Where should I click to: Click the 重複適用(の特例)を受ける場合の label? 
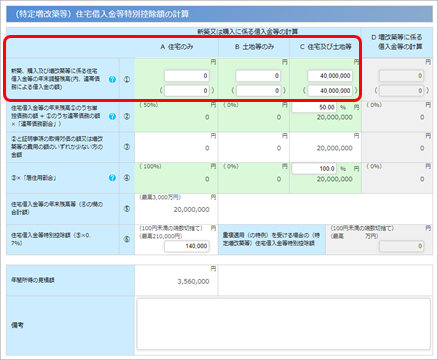pos(271,239)
